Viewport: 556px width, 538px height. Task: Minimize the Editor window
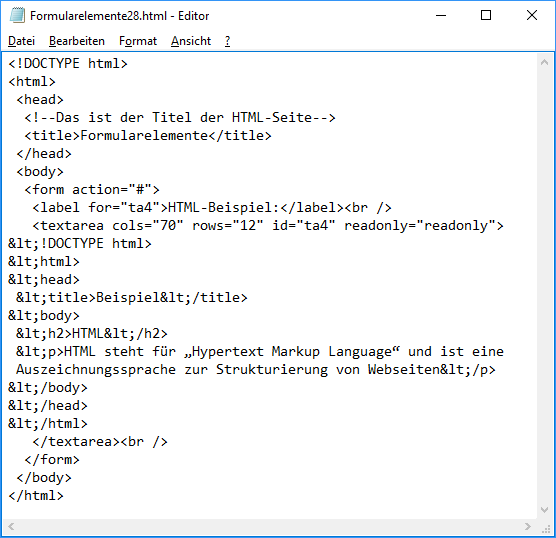(x=441, y=15)
